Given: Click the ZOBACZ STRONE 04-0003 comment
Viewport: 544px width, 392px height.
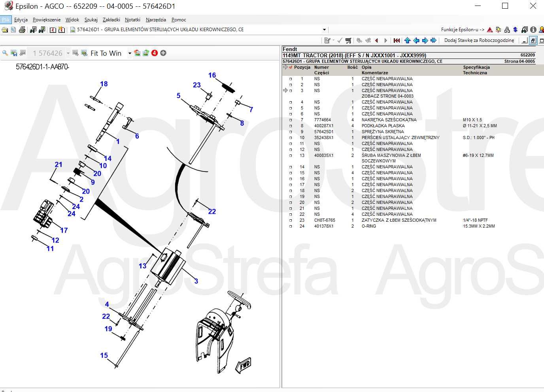Looking at the screenshot, I should (387, 96).
